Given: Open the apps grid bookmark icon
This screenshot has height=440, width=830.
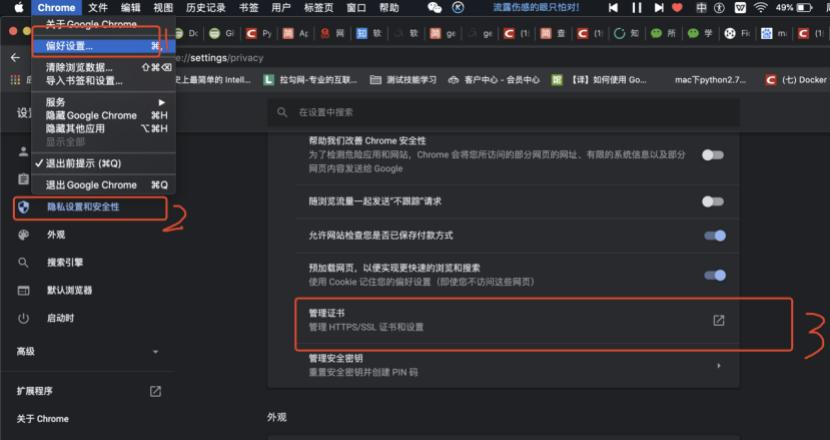Looking at the screenshot, I should [15, 79].
